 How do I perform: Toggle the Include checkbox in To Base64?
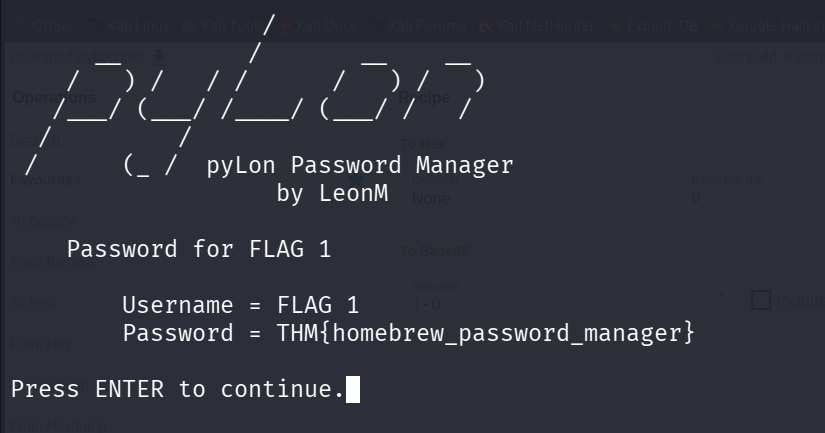coord(761,299)
